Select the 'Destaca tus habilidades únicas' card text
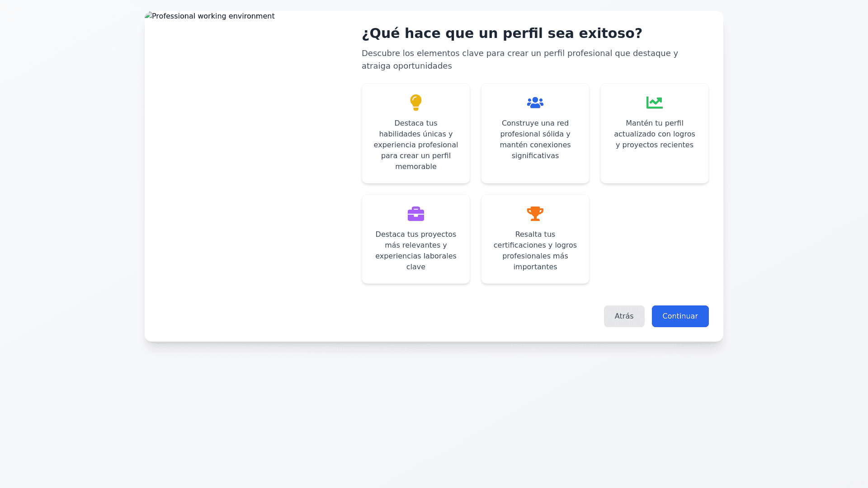The image size is (868, 488). (415, 145)
